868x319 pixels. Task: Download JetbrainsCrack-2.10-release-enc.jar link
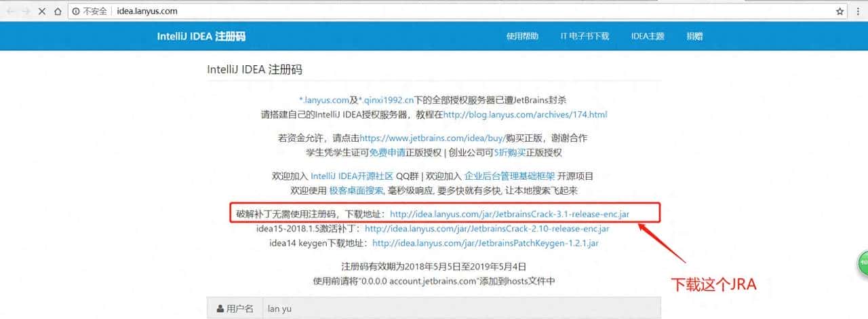[487, 229]
